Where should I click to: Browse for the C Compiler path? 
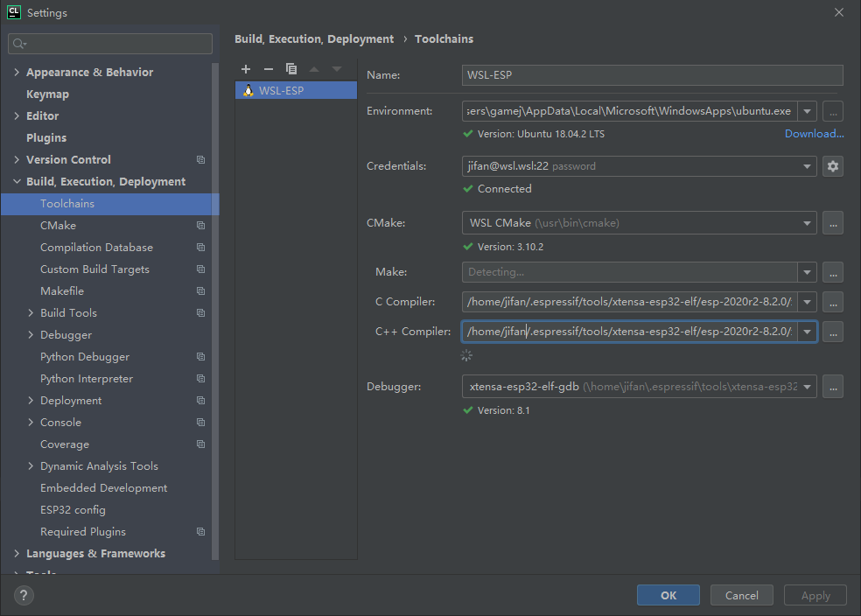(832, 301)
